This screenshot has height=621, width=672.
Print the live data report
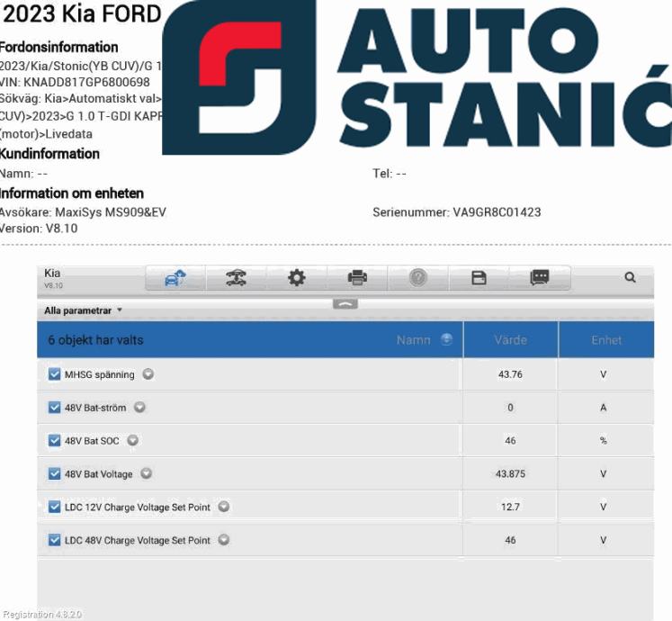click(357, 278)
